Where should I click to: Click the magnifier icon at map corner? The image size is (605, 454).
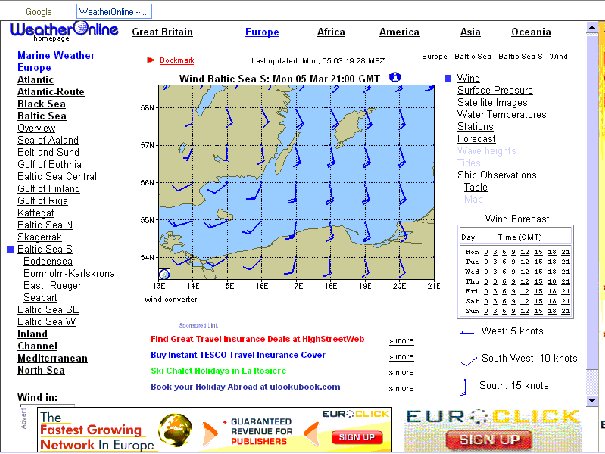pyautogui.click(x=164, y=275)
